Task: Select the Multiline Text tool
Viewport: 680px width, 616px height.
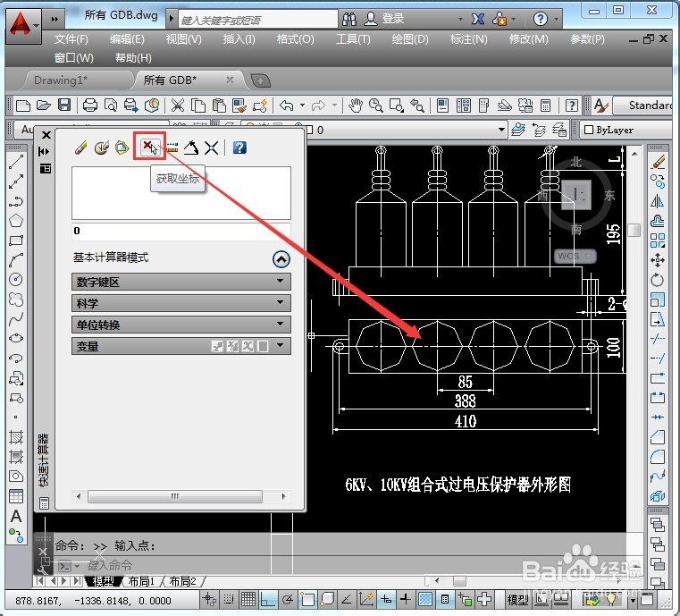Action: pos(16,516)
